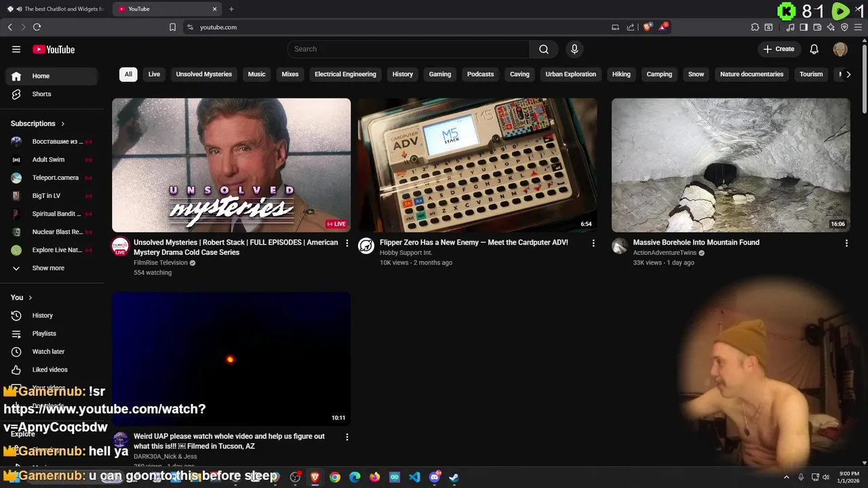This screenshot has width=868, height=488.
Task: Open Brave Rewards triangle icon
Action: (663, 27)
